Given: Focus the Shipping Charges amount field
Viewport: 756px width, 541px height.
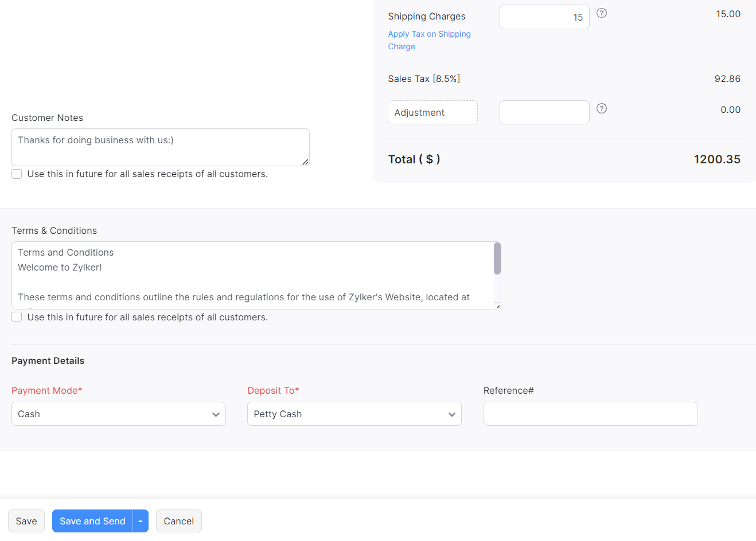Looking at the screenshot, I should (x=544, y=17).
